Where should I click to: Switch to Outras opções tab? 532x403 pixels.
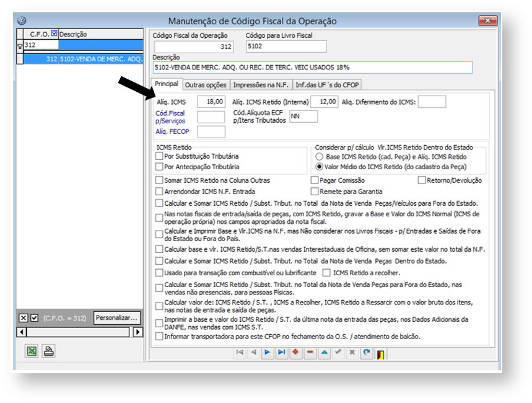[206, 85]
